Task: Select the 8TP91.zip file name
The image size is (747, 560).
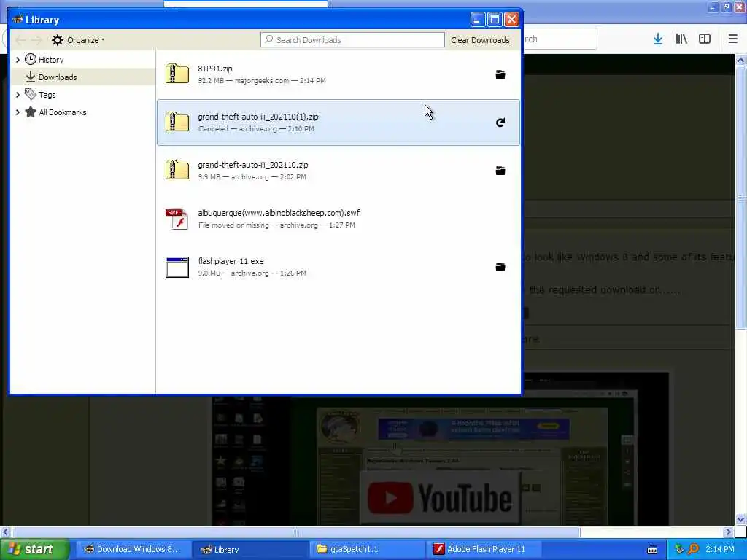Action: pyautogui.click(x=215, y=69)
